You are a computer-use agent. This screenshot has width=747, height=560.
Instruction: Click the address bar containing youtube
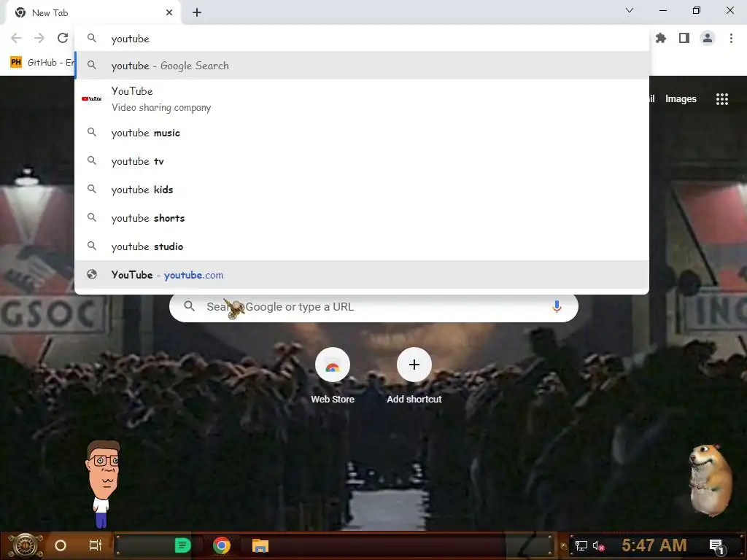[x=362, y=39]
